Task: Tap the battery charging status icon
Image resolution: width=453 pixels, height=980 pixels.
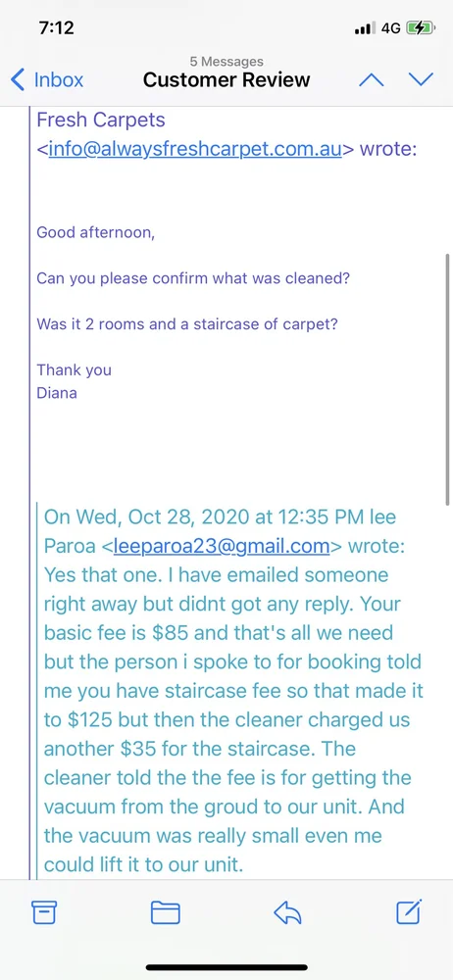Action: (420, 28)
